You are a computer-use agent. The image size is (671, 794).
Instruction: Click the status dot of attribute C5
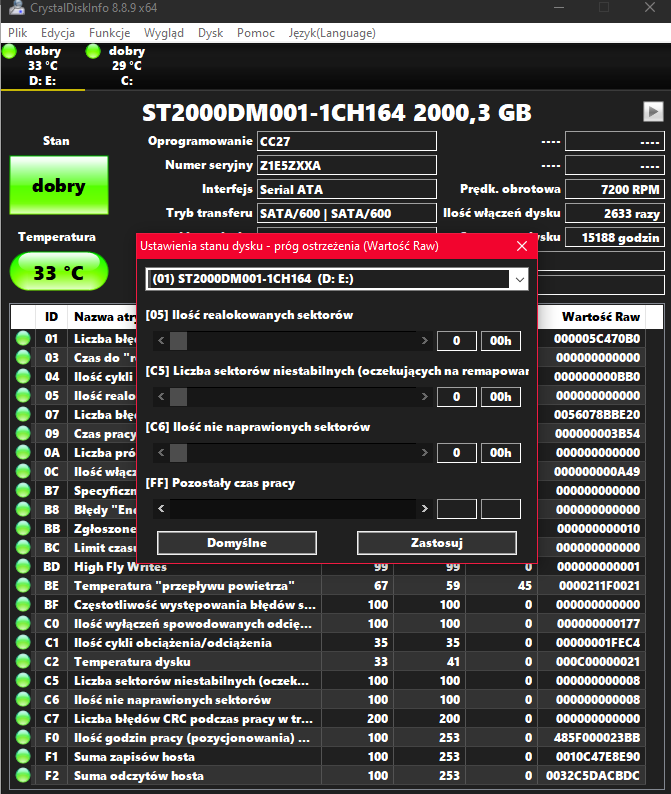23,680
